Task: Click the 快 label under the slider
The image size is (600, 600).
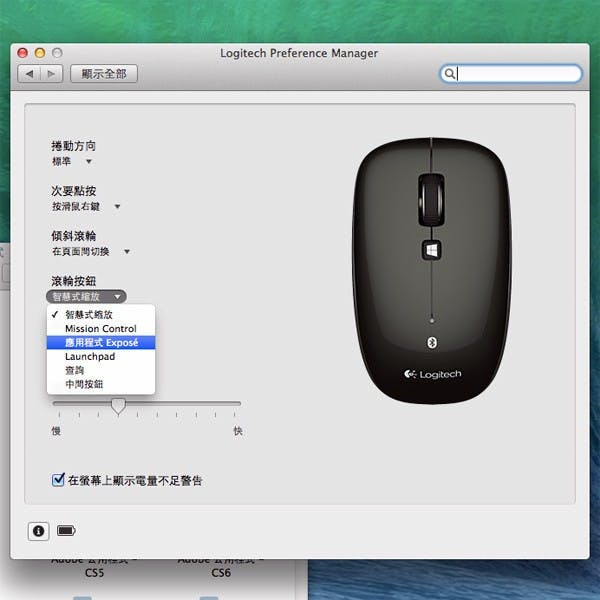Action: pos(238,431)
